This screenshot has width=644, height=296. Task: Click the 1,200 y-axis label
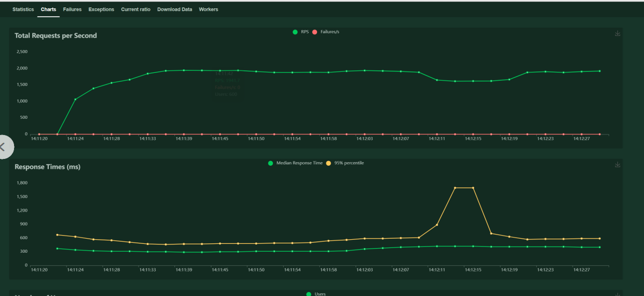pyautogui.click(x=22, y=211)
